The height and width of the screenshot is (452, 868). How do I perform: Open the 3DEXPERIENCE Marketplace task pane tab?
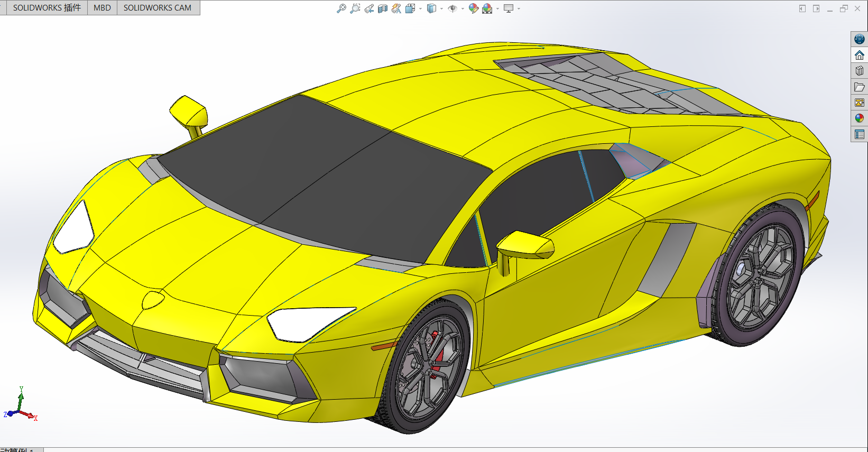[x=860, y=39]
